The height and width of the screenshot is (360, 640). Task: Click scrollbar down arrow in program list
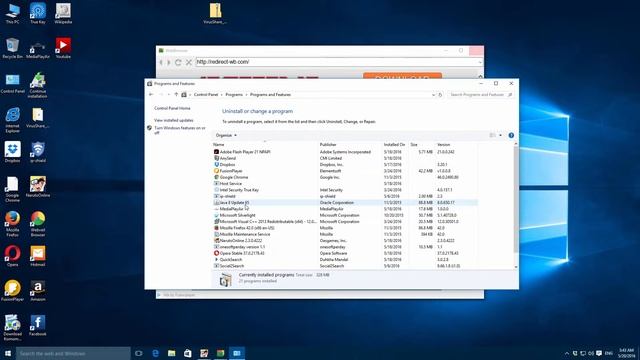(516, 267)
